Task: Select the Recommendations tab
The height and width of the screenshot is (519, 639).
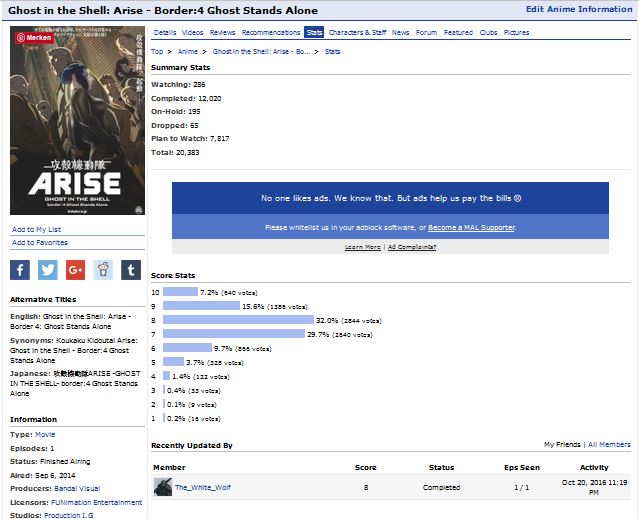Action: pos(271,32)
